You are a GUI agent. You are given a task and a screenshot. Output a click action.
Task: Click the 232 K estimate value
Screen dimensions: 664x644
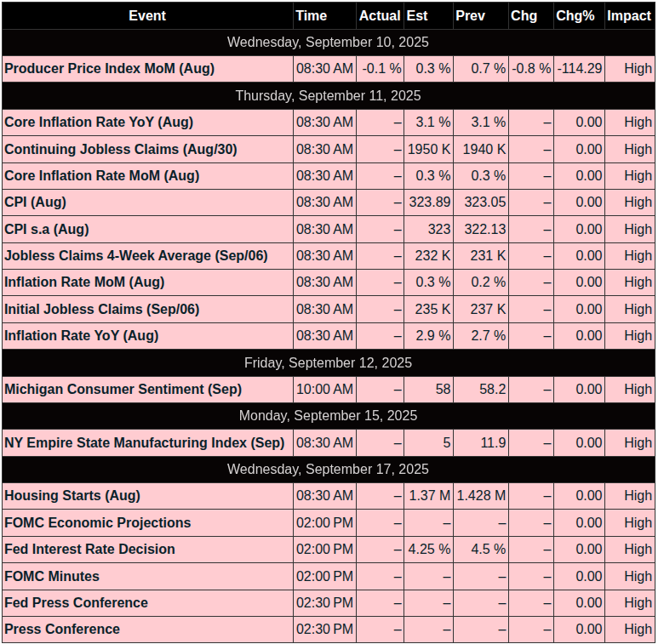coord(432,255)
